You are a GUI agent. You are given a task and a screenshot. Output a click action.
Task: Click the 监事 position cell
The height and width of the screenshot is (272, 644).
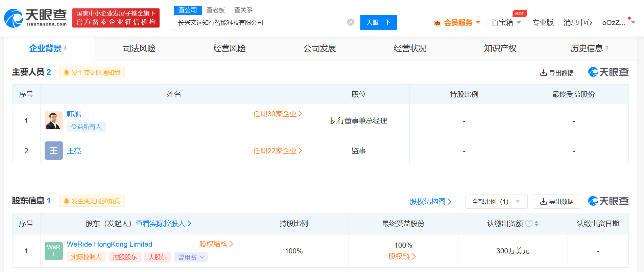click(x=359, y=151)
